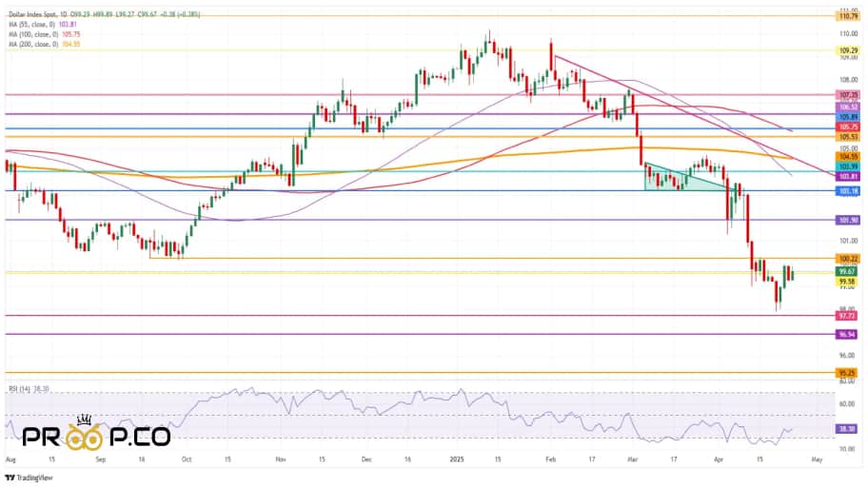Click the yellow 99.58 price axis label
868x488 pixels.
click(847, 282)
